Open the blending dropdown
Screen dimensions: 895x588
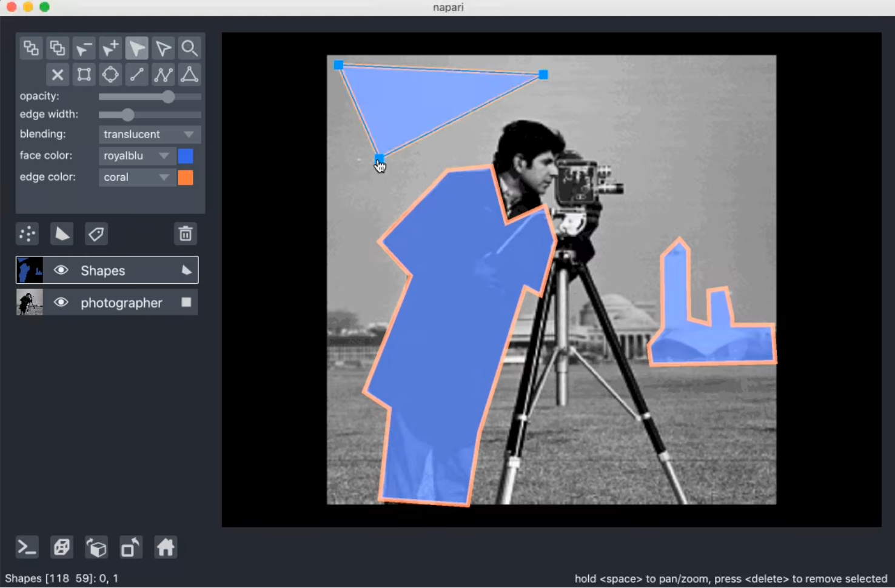click(x=149, y=134)
